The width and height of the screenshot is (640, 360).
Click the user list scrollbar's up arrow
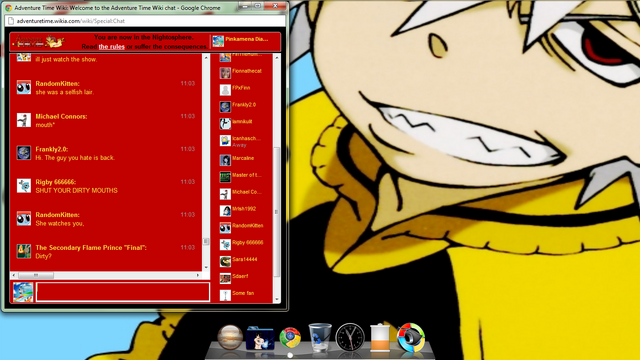[277, 58]
